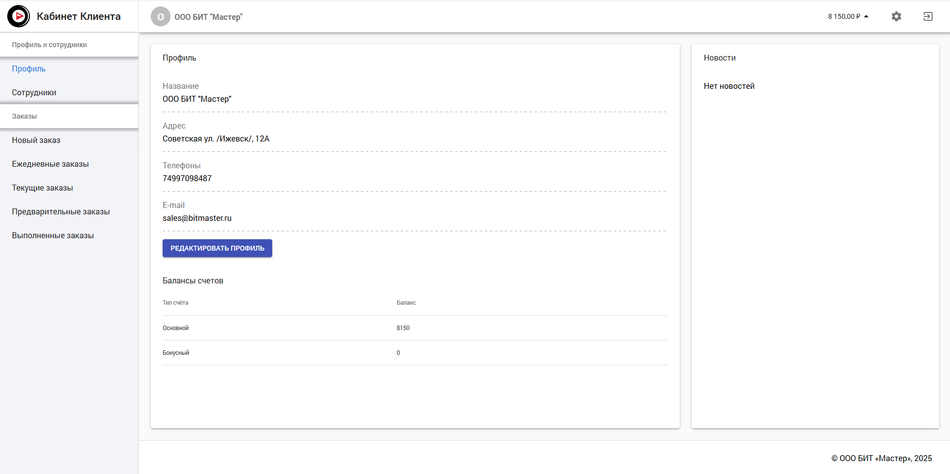The height and width of the screenshot is (474, 950).
Task: Click the Кабинет Клиента logo icon
Action: pos(18,16)
